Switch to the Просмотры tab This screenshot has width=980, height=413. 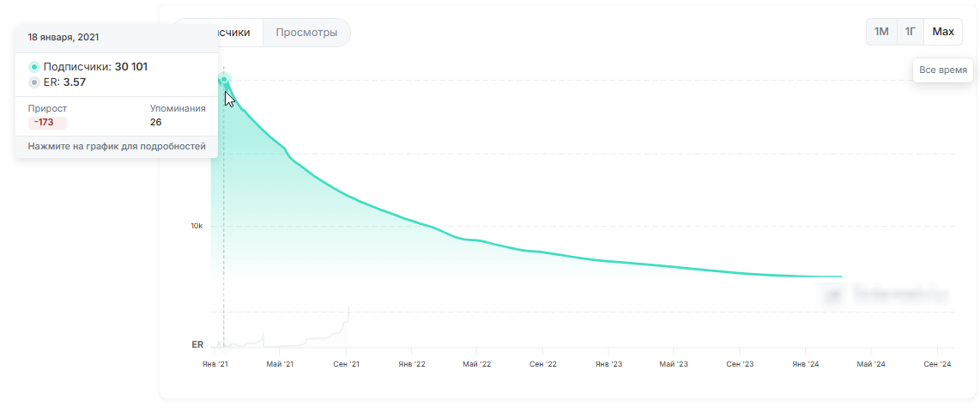pos(306,33)
